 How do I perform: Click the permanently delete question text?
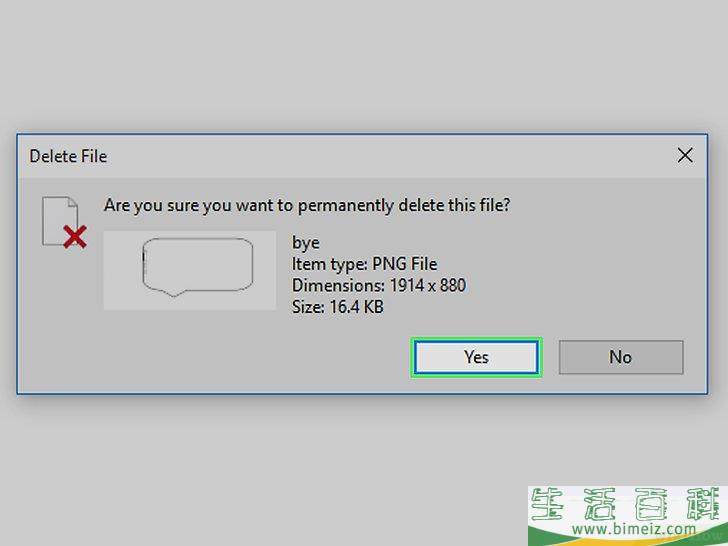point(307,205)
